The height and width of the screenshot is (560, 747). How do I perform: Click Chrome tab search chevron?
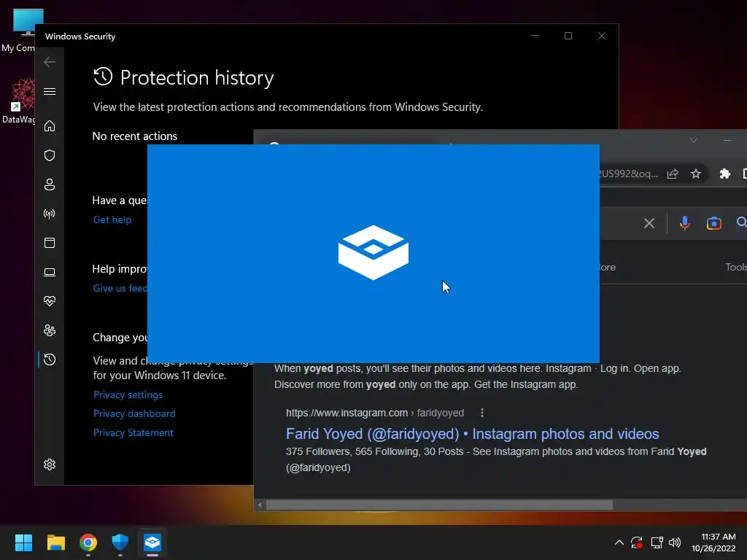[x=694, y=139]
